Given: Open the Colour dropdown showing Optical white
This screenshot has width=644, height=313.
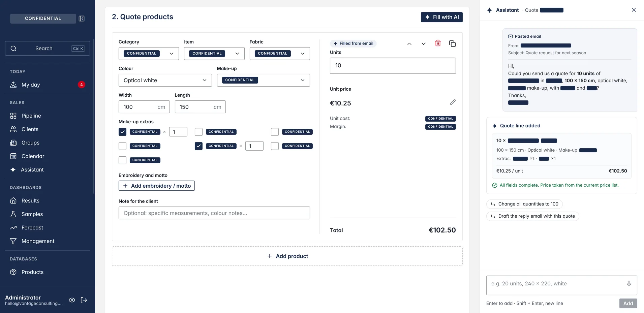Looking at the screenshot, I should (x=165, y=80).
